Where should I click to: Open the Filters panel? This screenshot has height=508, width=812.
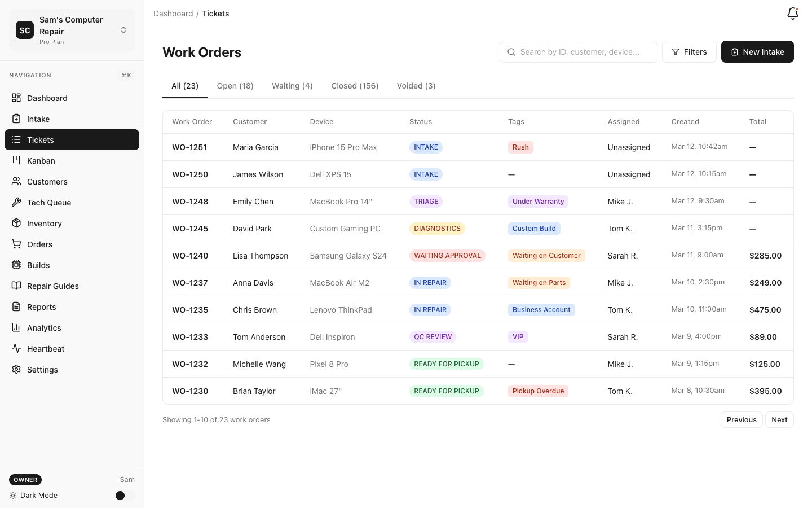689,51
